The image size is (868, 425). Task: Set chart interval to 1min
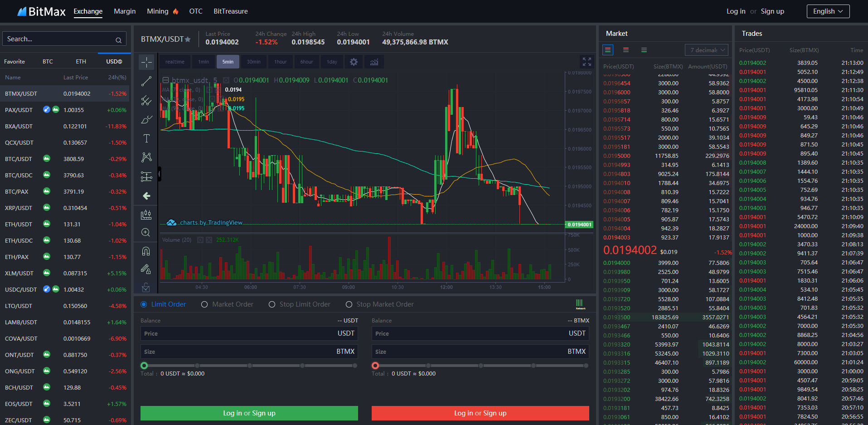click(204, 62)
